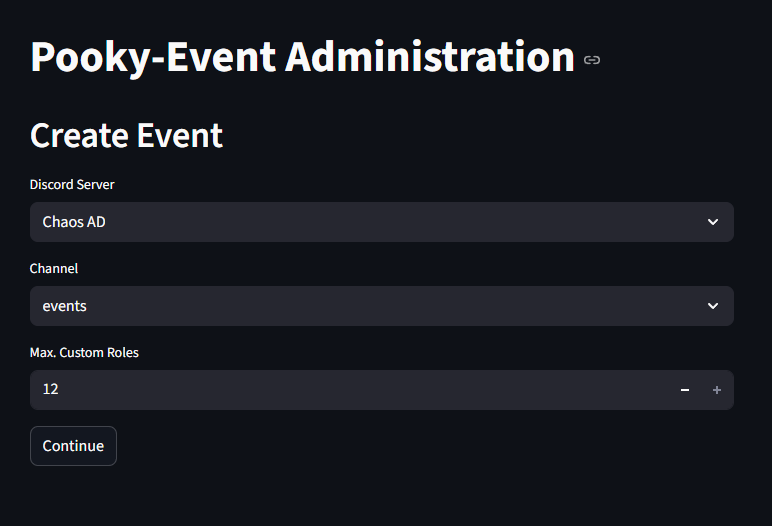Click the anchor link icon beside the title
The height and width of the screenshot is (526, 772).
[592, 60]
